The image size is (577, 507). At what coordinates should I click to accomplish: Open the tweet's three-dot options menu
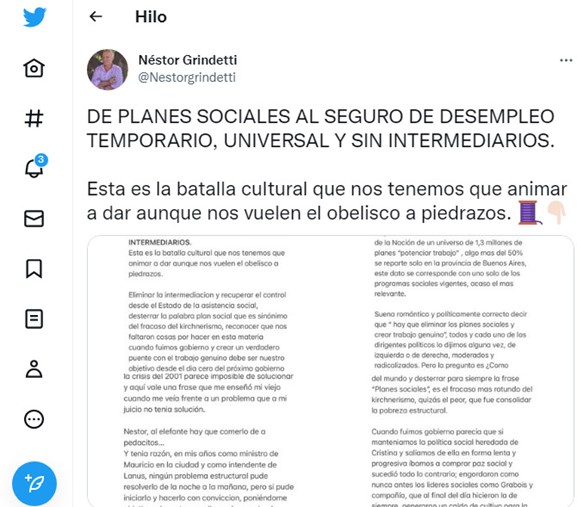(x=566, y=60)
